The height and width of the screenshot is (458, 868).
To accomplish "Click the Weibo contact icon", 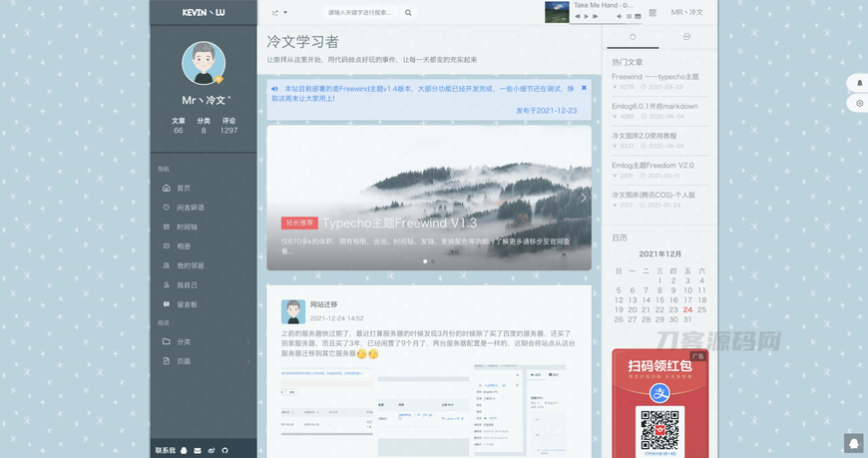I will [x=212, y=450].
